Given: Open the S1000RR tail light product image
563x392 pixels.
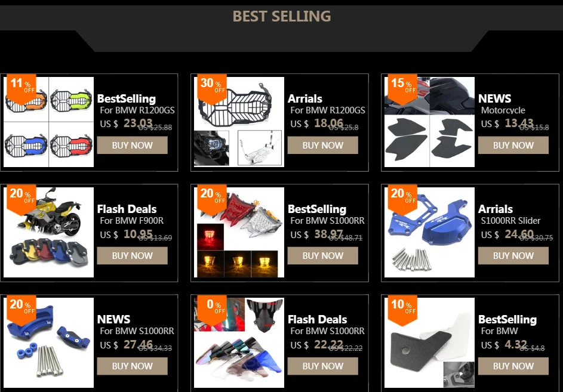Looking at the screenshot, I should (x=239, y=232).
